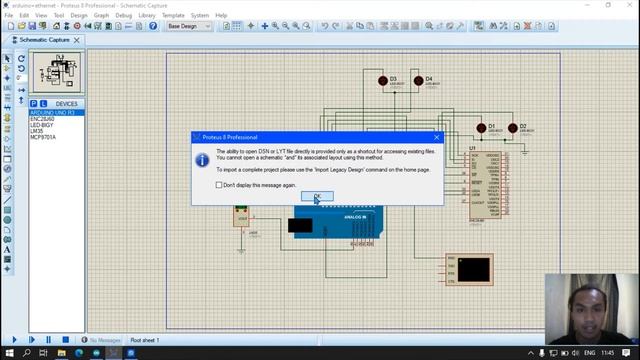The image size is (640, 360).
Task: Click the Y-Mirror vertical flip icon
Action: click(22, 100)
